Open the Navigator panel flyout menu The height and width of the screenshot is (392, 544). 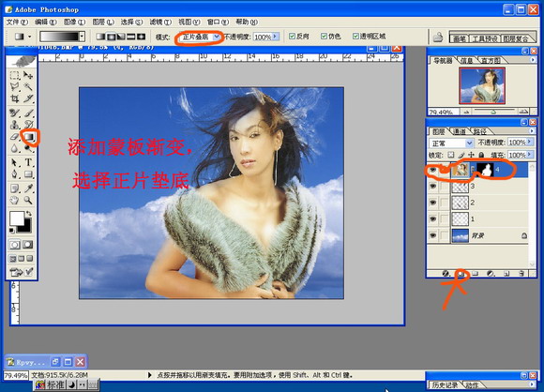(533, 60)
